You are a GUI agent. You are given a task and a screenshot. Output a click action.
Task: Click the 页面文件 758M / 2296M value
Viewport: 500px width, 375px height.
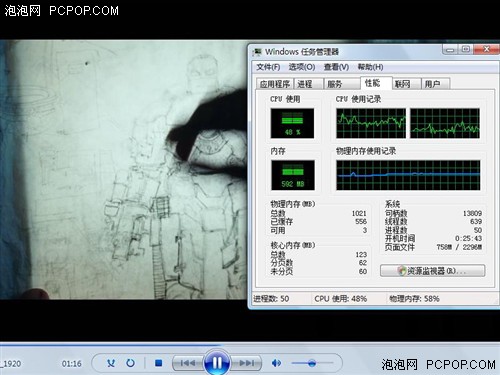[459, 247]
